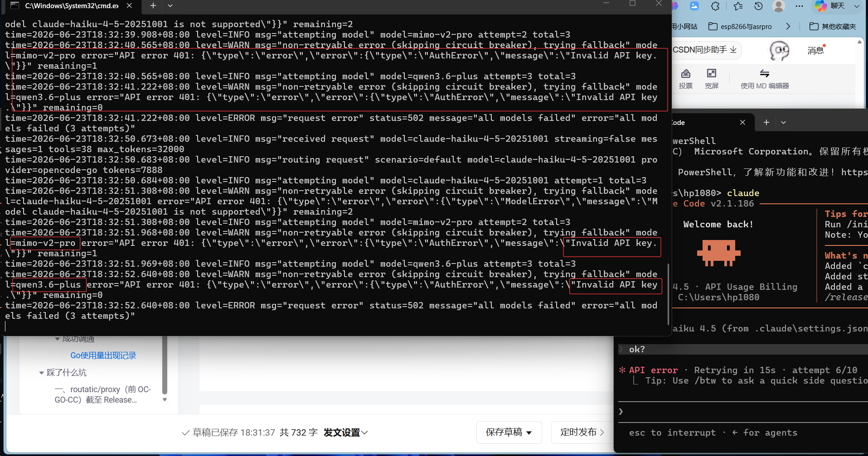Open the browser extensions puzzle icon

click(715, 6)
